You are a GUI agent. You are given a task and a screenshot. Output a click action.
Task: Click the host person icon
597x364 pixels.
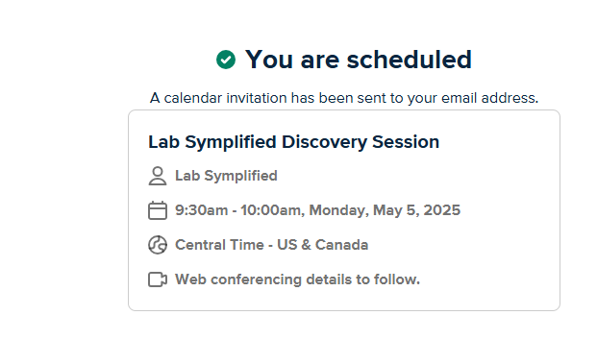158,176
